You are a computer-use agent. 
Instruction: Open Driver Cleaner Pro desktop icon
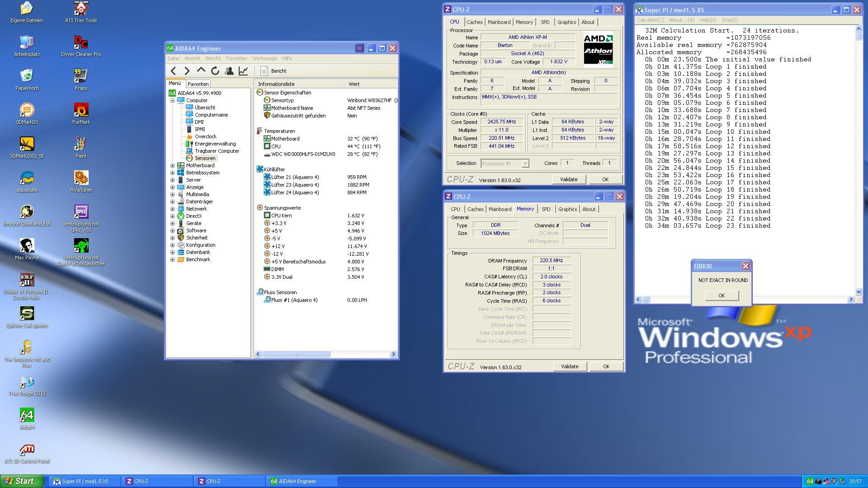pyautogui.click(x=81, y=46)
